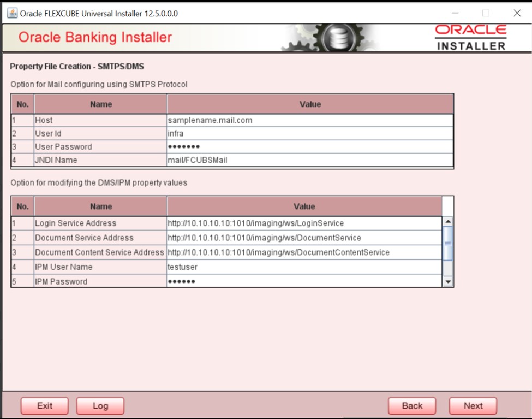532x419 pixels.
Task: Click the Exit button
Action: (x=44, y=406)
